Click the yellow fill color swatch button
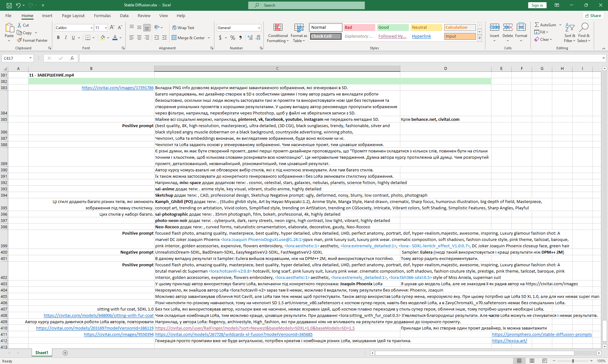 103,38
